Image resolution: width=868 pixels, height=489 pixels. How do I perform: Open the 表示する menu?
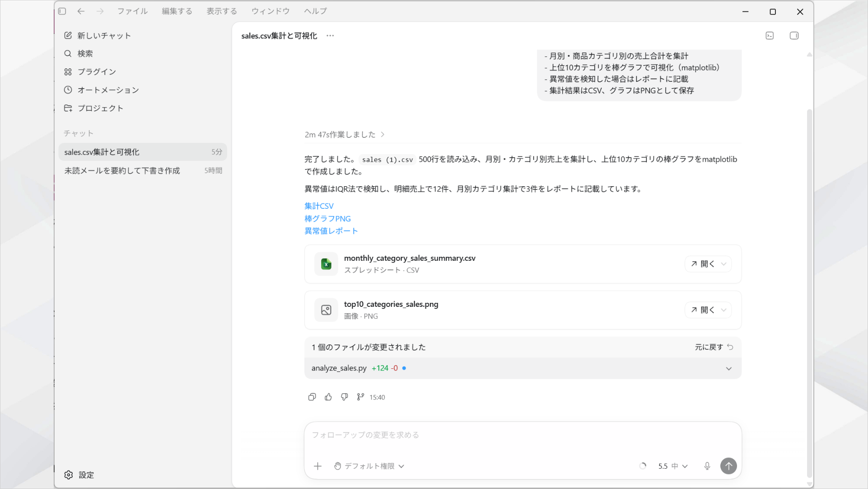(x=222, y=11)
